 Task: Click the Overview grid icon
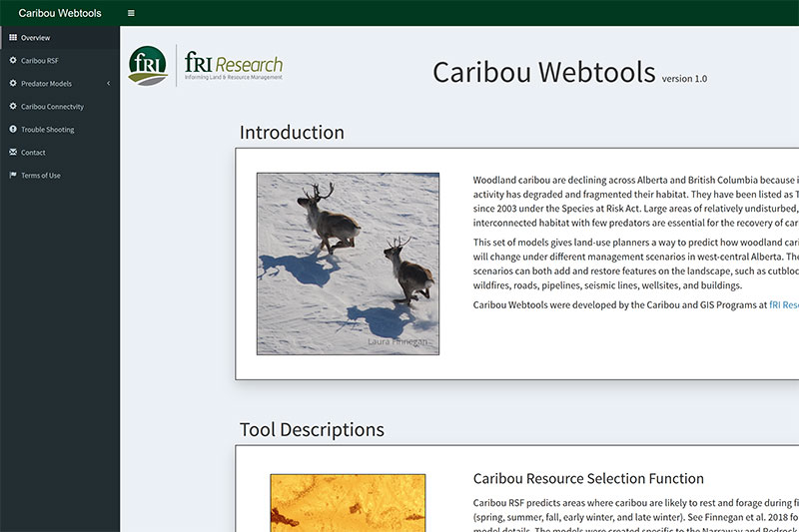13,37
